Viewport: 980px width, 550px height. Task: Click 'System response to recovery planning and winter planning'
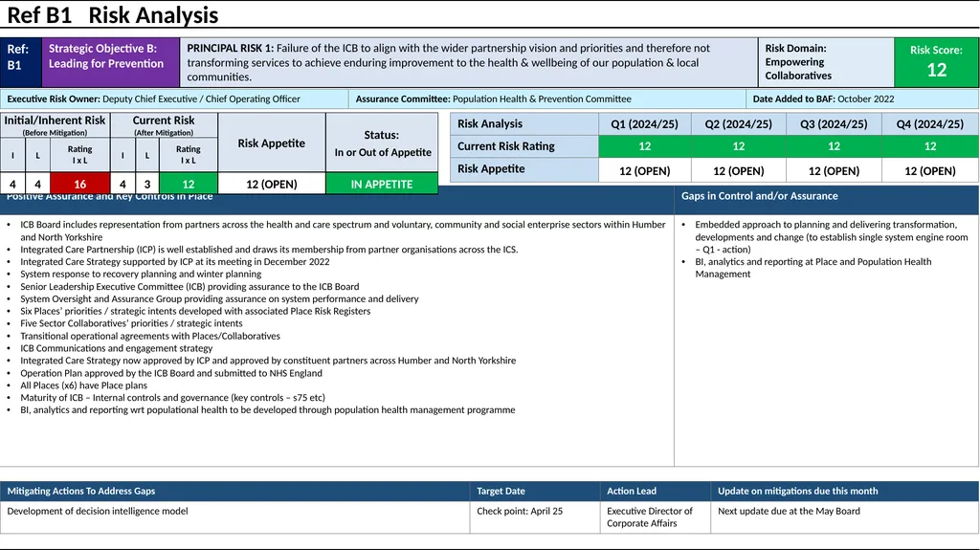[x=141, y=274]
